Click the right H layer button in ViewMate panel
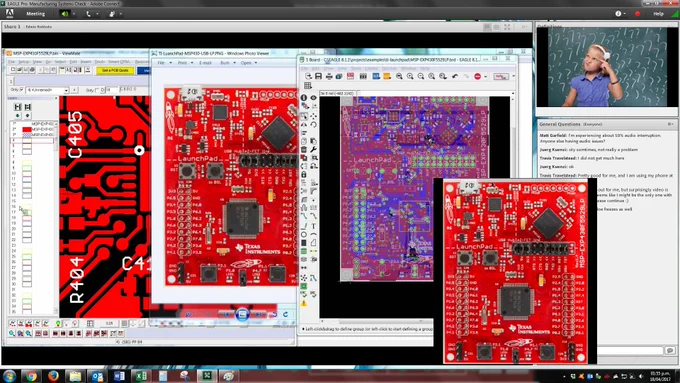This screenshot has height=383, width=680. pyautogui.click(x=27, y=107)
